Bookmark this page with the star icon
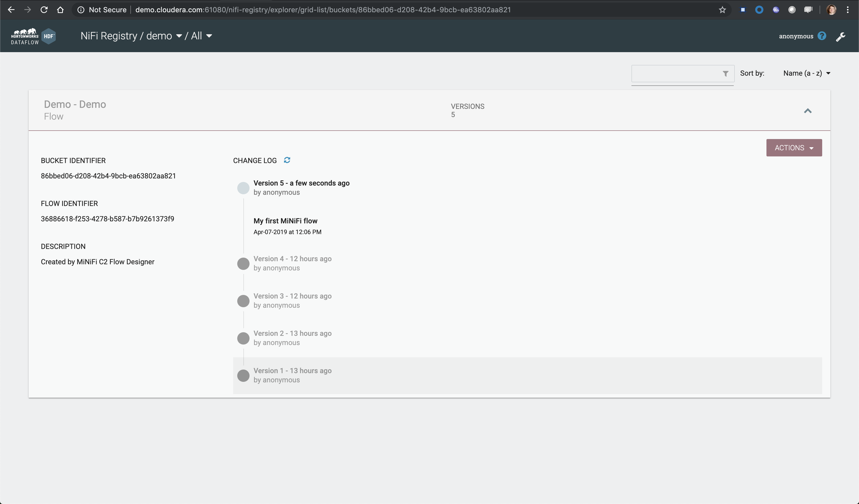This screenshot has width=859, height=504. tap(722, 10)
